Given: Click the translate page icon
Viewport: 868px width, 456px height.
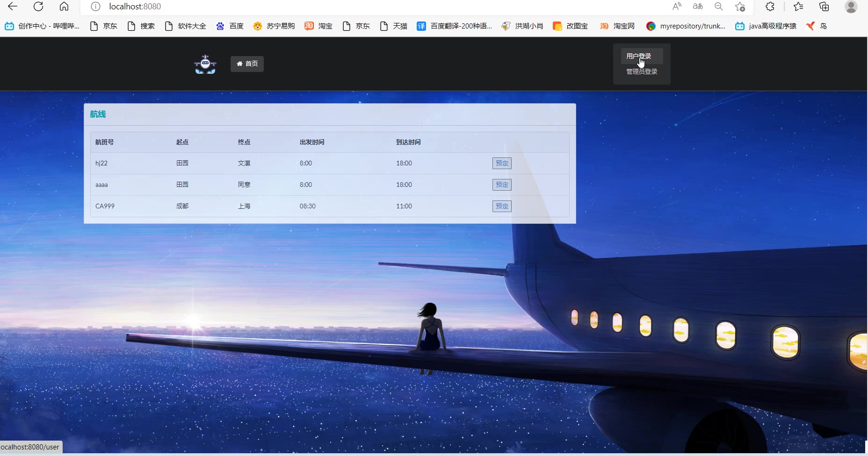Looking at the screenshot, I should [698, 7].
